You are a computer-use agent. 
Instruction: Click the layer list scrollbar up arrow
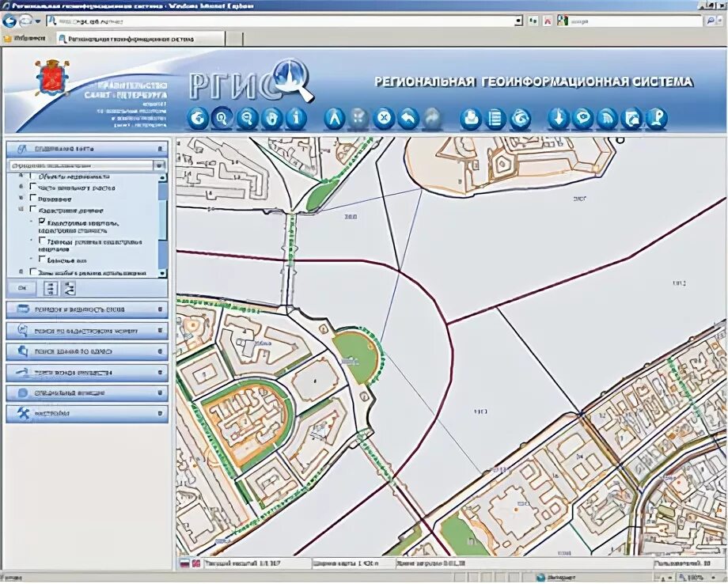pos(162,177)
